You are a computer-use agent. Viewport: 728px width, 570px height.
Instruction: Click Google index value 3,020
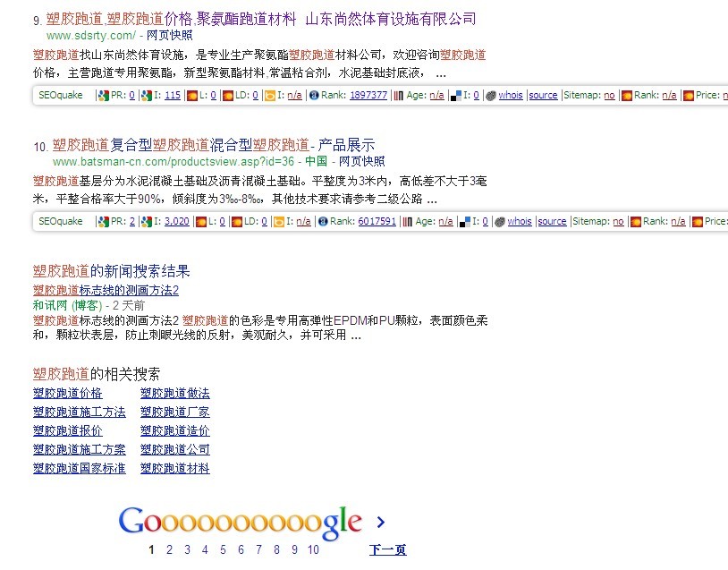click(177, 222)
